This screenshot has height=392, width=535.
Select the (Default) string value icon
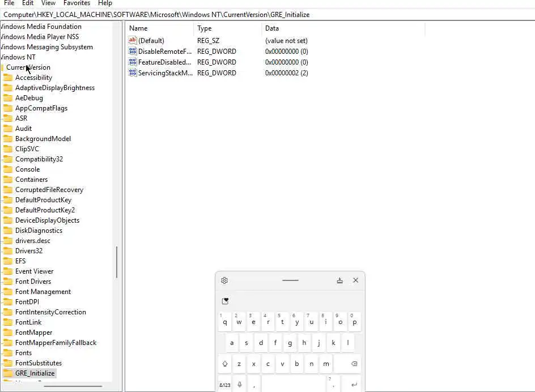(x=133, y=40)
